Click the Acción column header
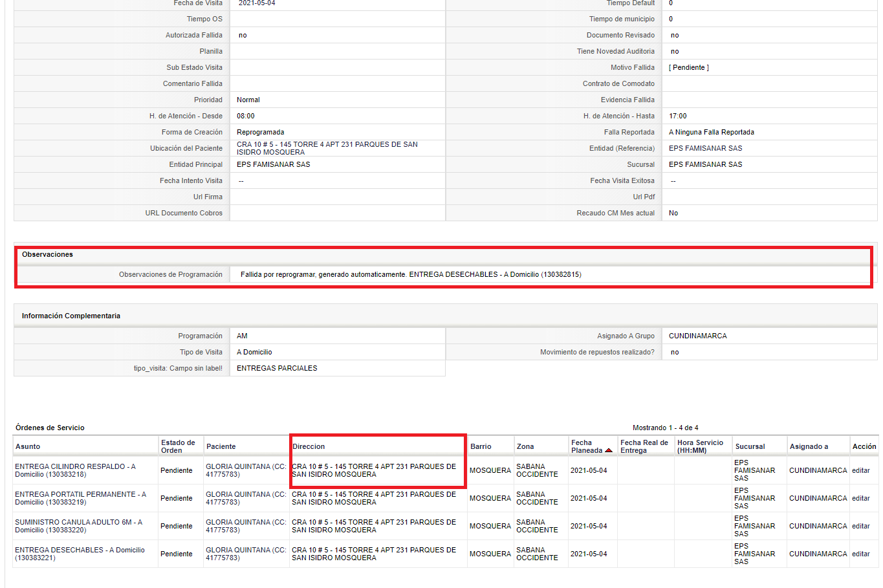 pos(864,446)
